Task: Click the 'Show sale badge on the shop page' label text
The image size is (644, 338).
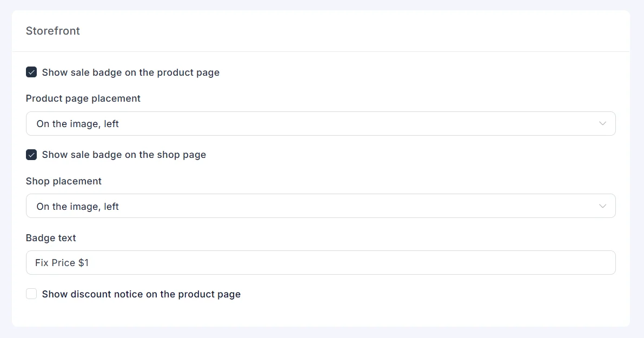Action: coord(124,155)
